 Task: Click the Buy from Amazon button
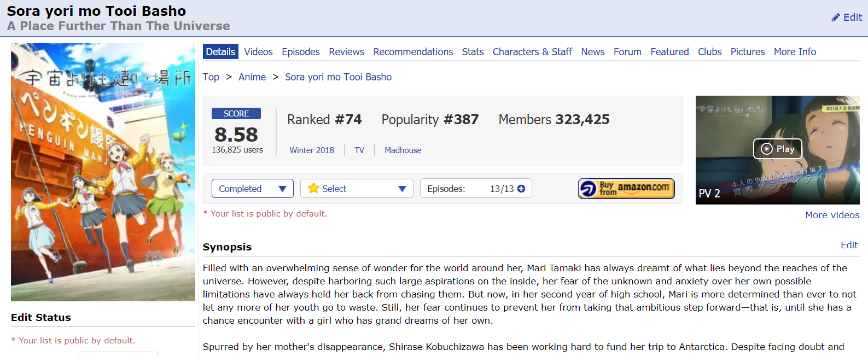[x=626, y=189]
